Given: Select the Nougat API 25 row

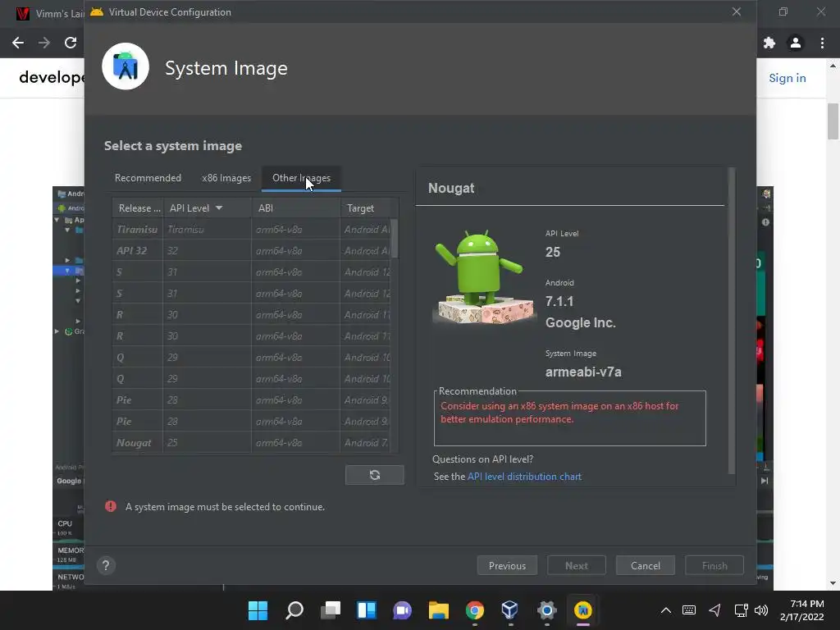Looking at the screenshot, I should 251,443.
